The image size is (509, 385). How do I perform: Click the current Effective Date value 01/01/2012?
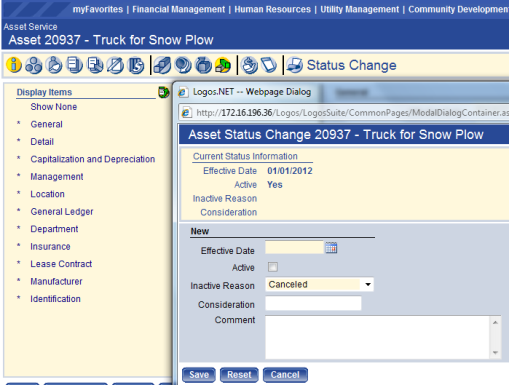pos(290,171)
